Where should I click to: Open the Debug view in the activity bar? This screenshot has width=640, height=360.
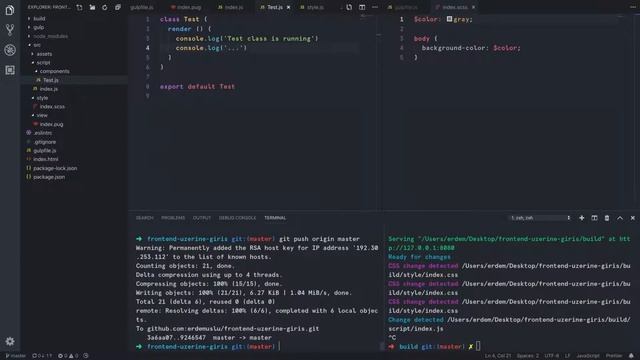(x=10, y=50)
